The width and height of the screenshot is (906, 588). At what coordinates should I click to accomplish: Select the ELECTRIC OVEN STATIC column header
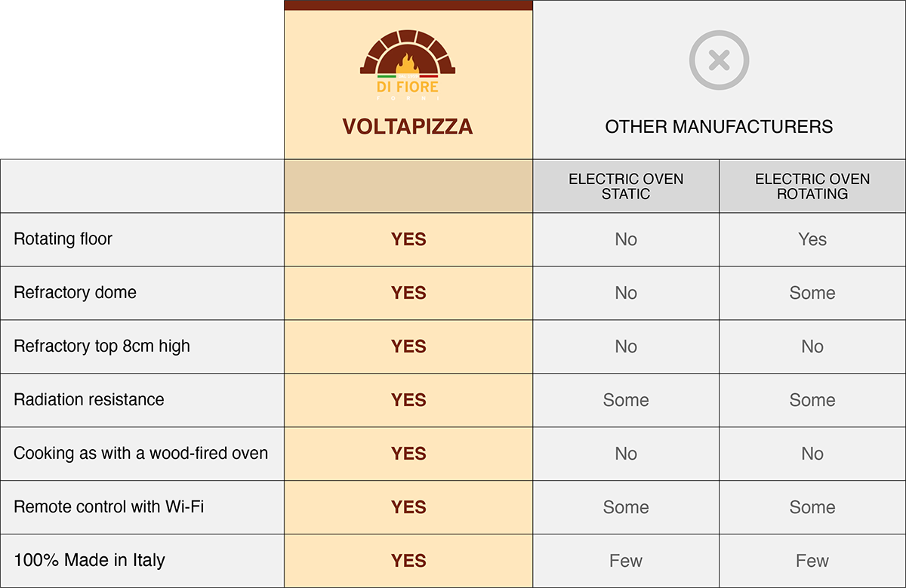click(626, 186)
